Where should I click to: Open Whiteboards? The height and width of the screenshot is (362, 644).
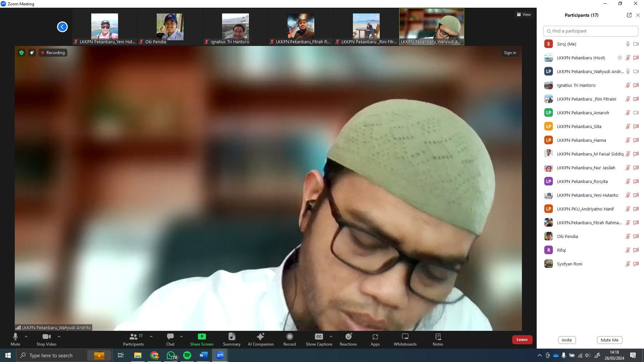(x=405, y=340)
